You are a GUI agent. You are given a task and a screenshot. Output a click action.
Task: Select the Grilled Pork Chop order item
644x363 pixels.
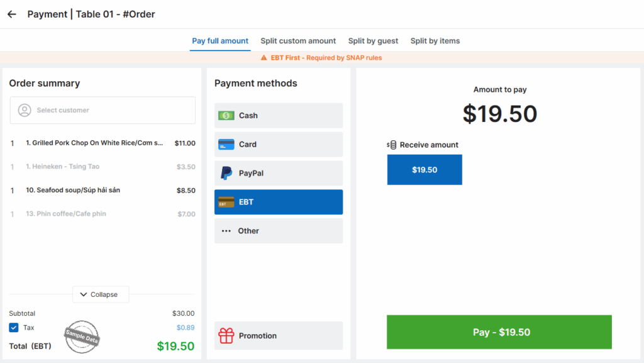[x=103, y=143]
